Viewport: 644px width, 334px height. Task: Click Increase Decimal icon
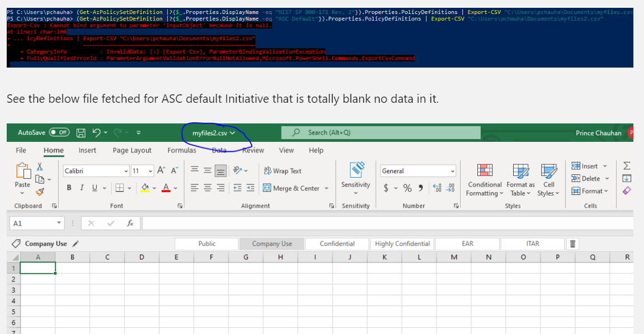(437, 188)
